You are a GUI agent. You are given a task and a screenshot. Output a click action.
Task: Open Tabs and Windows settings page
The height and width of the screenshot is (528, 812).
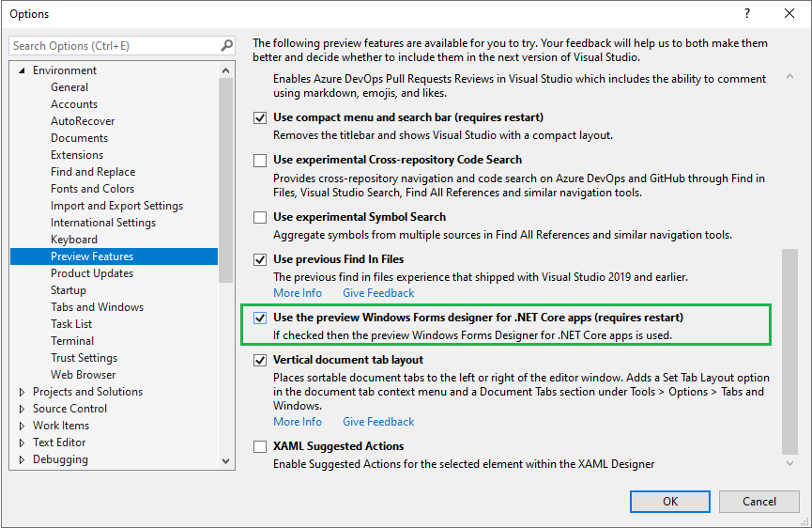97,307
